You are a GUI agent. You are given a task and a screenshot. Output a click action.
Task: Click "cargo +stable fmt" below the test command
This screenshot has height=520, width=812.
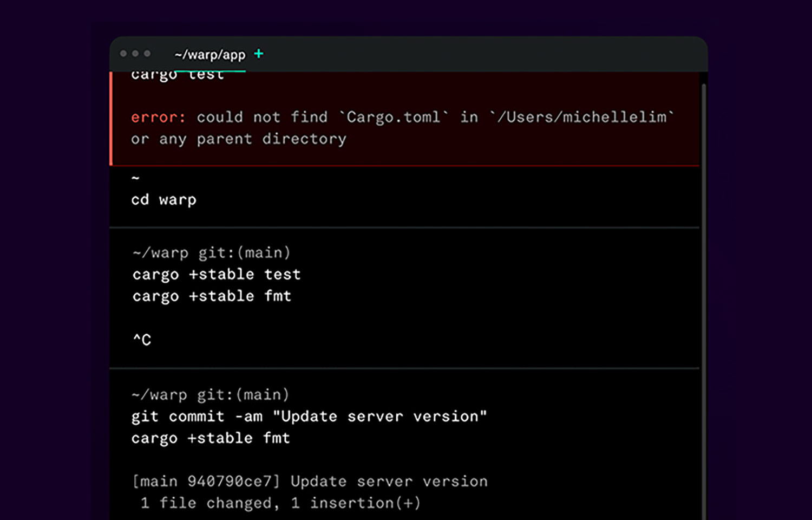pyautogui.click(x=212, y=296)
